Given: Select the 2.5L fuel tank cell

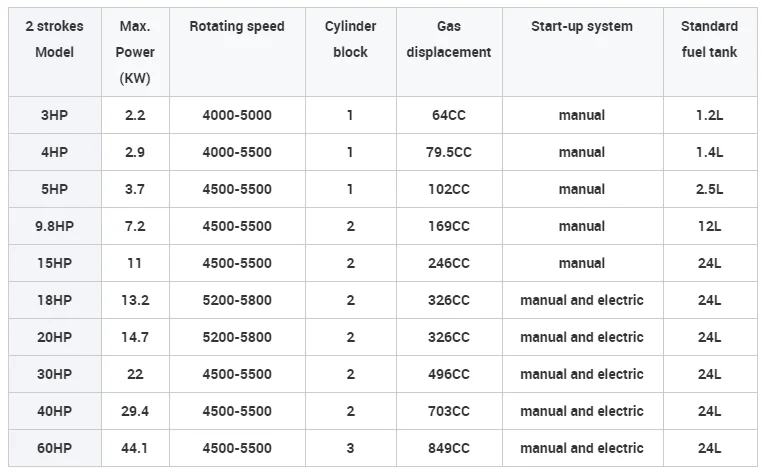Looking at the screenshot, I should 709,189.
